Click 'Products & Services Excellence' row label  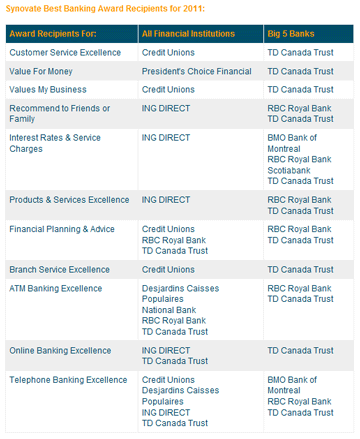point(69,200)
